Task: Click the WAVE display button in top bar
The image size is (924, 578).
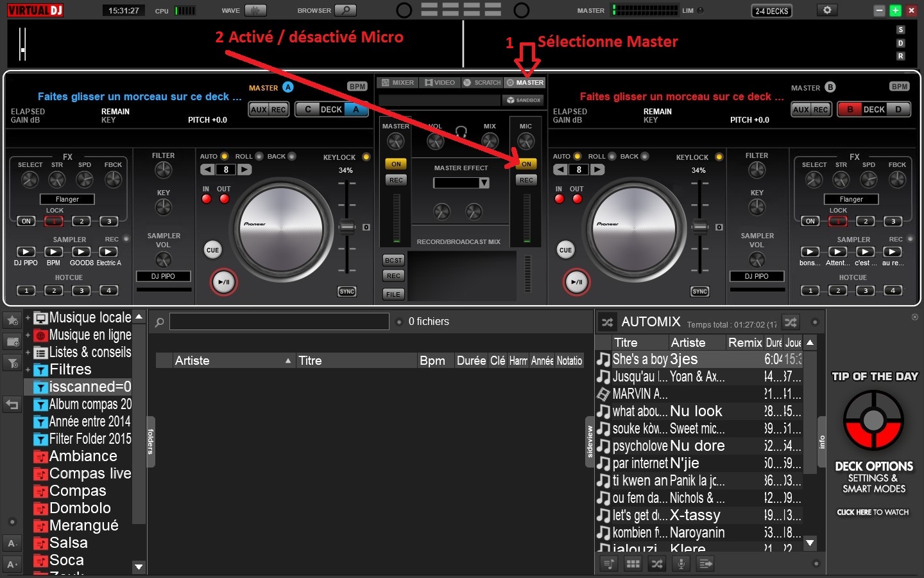Action: coord(255,10)
